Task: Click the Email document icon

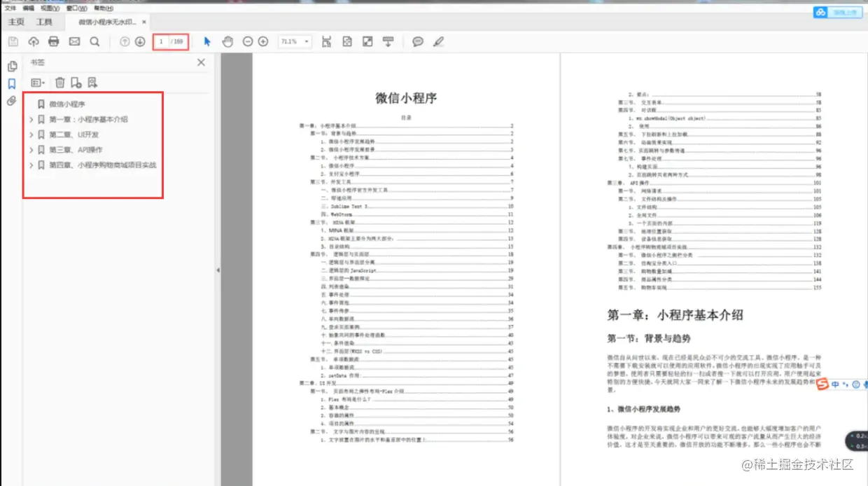Action: click(x=74, y=41)
